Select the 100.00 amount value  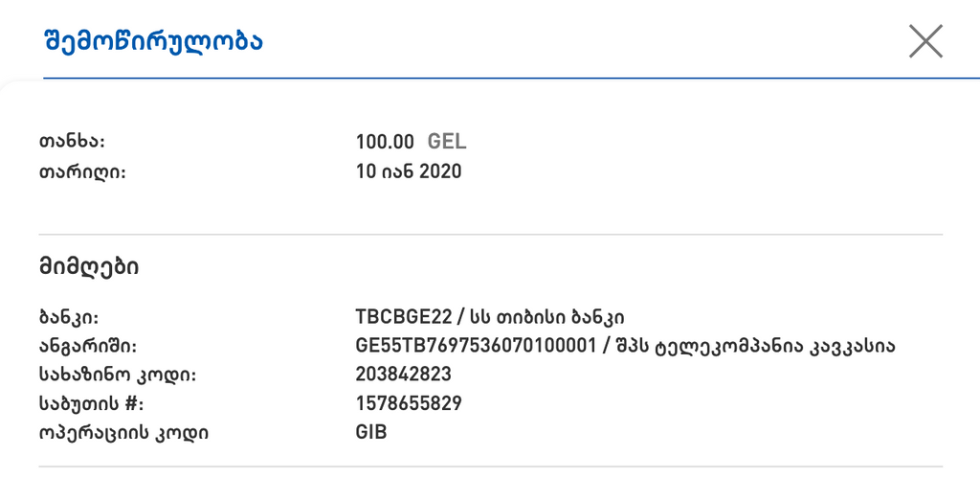[385, 143]
